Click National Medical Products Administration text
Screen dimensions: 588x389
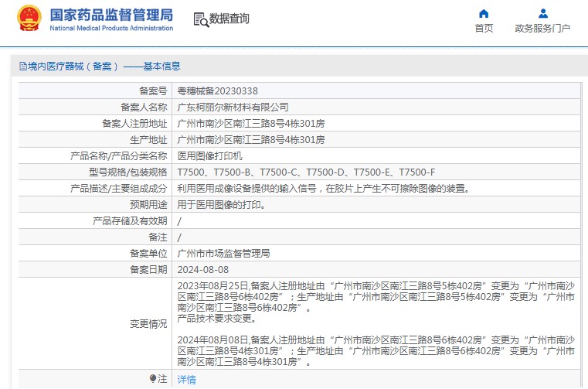[111, 28]
